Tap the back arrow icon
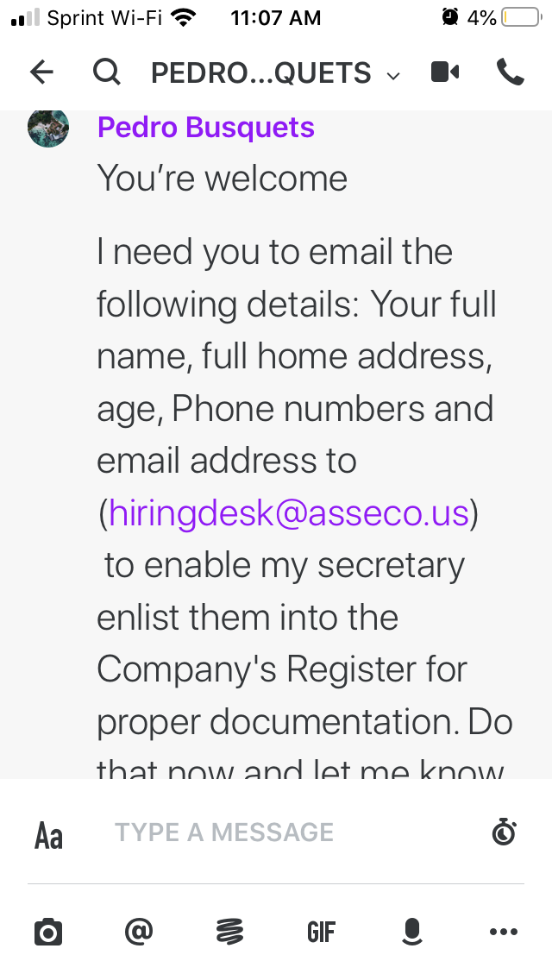The image size is (552, 980). 42,72
